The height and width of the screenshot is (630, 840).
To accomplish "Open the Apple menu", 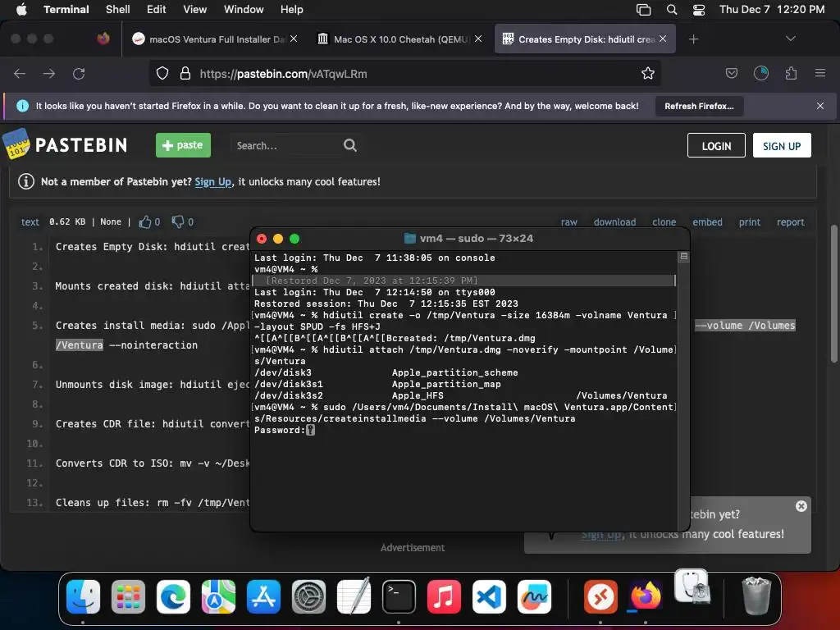I will [x=21, y=9].
